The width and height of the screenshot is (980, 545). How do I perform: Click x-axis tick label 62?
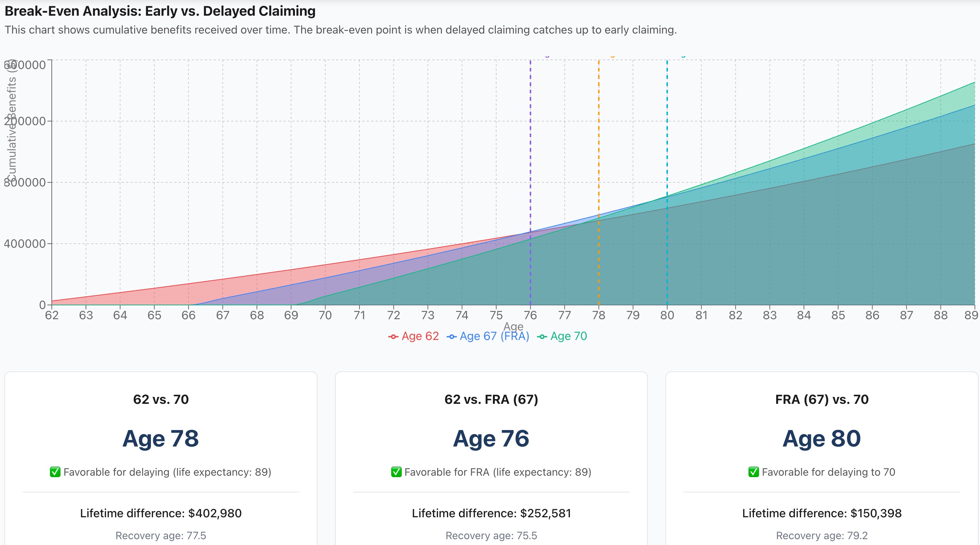pos(52,315)
